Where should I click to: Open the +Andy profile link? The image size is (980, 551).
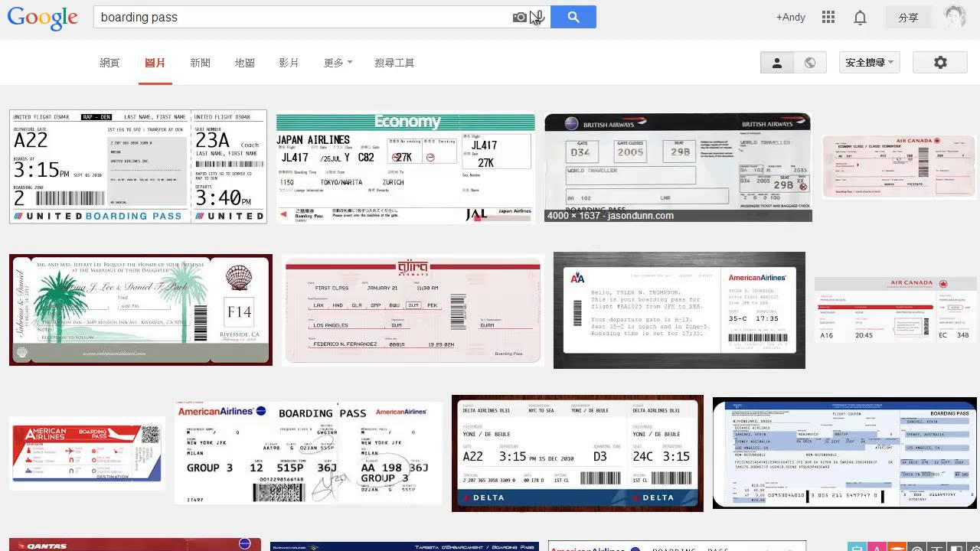click(790, 17)
